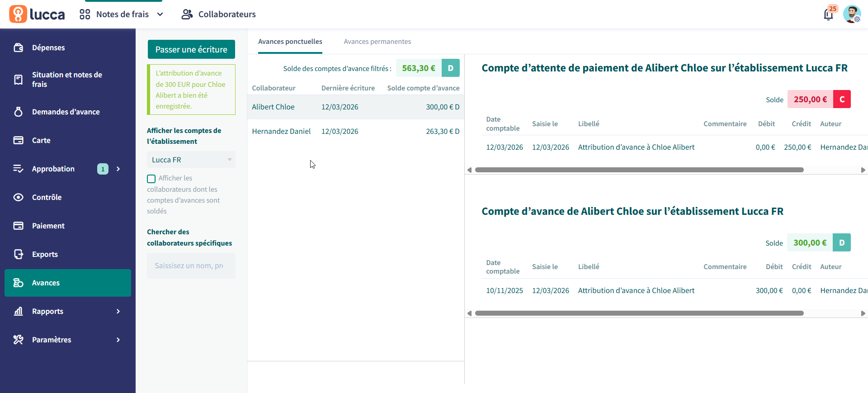
Task: Click the Paramètres tools icon
Action: pyautogui.click(x=19, y=340)
